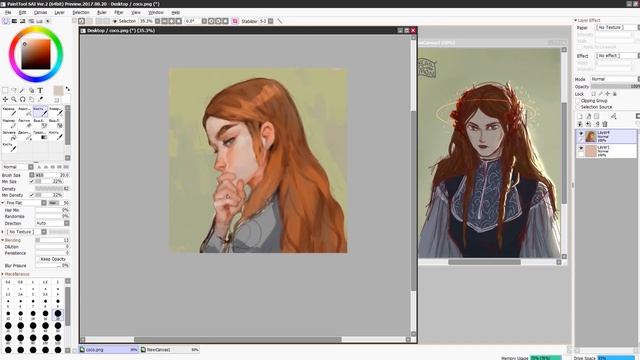Show the color wheel panel icon
The image size is (640, 360).
(5, 21)
